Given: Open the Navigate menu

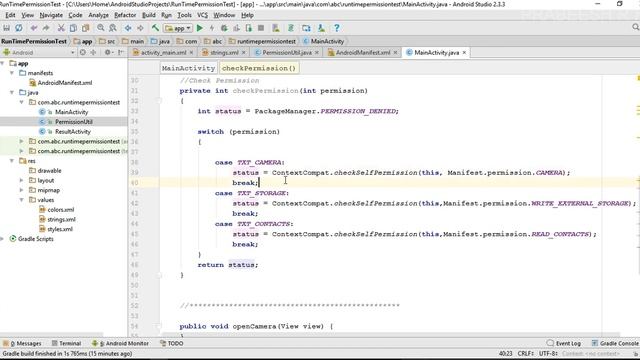Looking at the screenshot, I should (51, 15).
